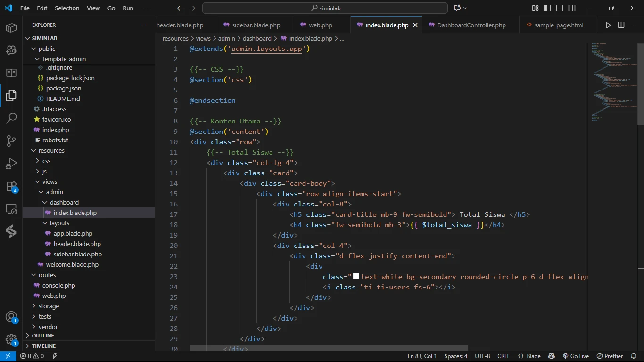This screenshot has width=644, height=362.
Task: Open notifications bell in status bar
Action: point(633,356)
